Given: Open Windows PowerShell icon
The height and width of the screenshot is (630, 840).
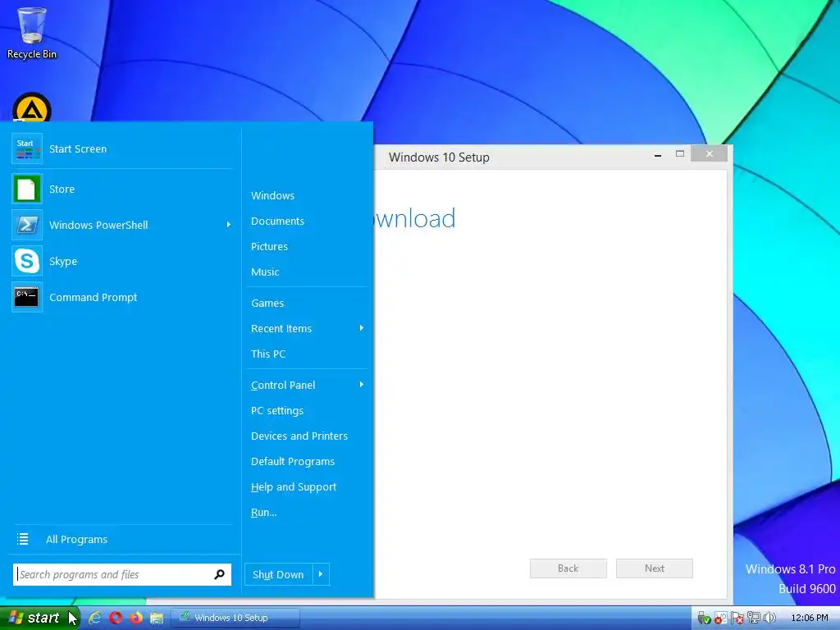Looking at the screenshot, I should click(27, 225).
